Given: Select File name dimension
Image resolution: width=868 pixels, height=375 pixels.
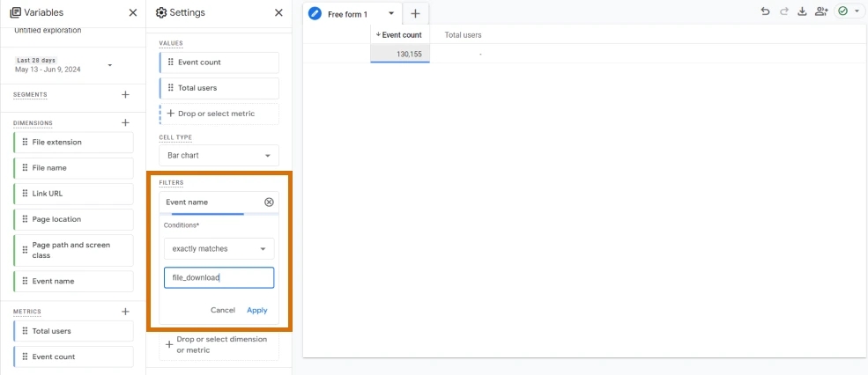Looking at the screenshot, I should [x=73, y=167].
